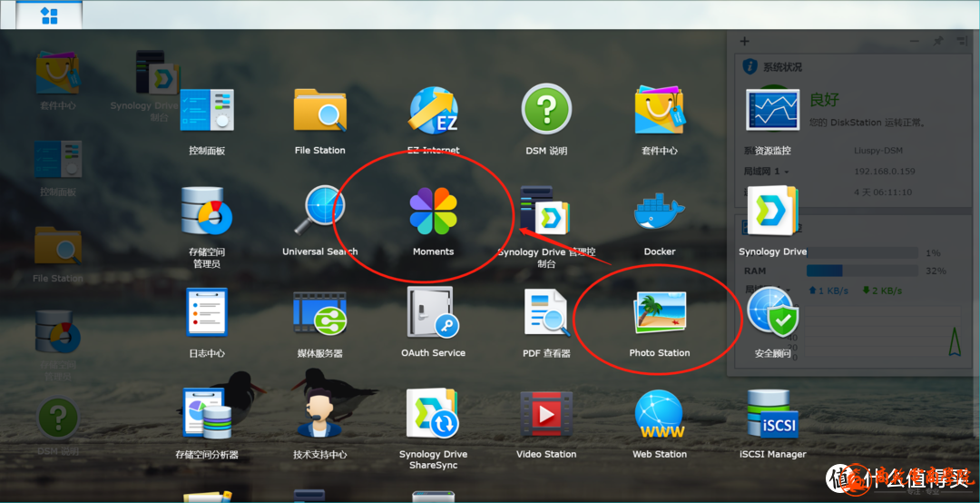The image size is (980, 503).
Task: Click the IP address 192.168.0.159
Action: point(885,172)
